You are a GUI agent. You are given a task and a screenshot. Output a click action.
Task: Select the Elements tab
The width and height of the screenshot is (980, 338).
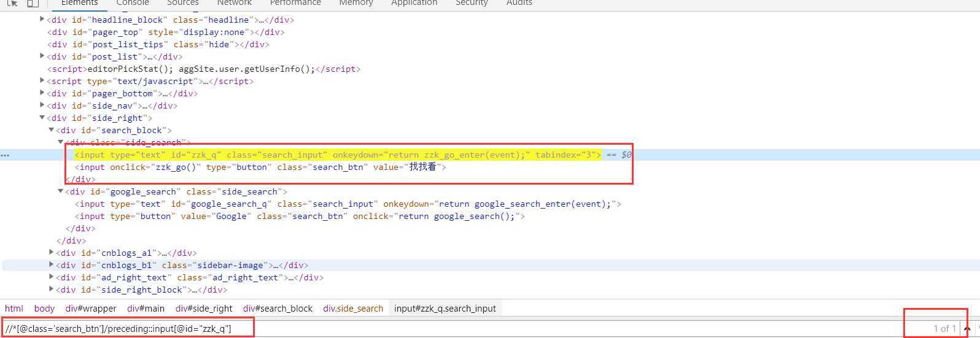79,2
